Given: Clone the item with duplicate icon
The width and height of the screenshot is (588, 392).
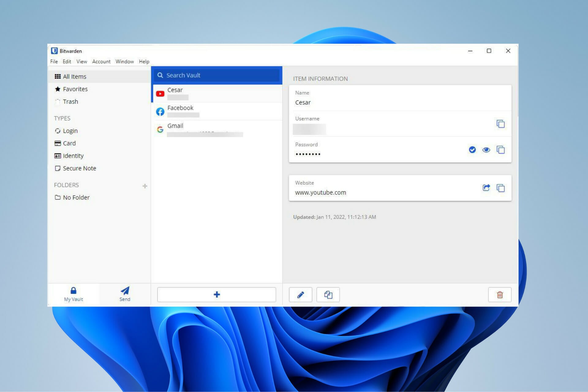Looking at the screenshot, I should pyautogui.click(x=328, y=295).
